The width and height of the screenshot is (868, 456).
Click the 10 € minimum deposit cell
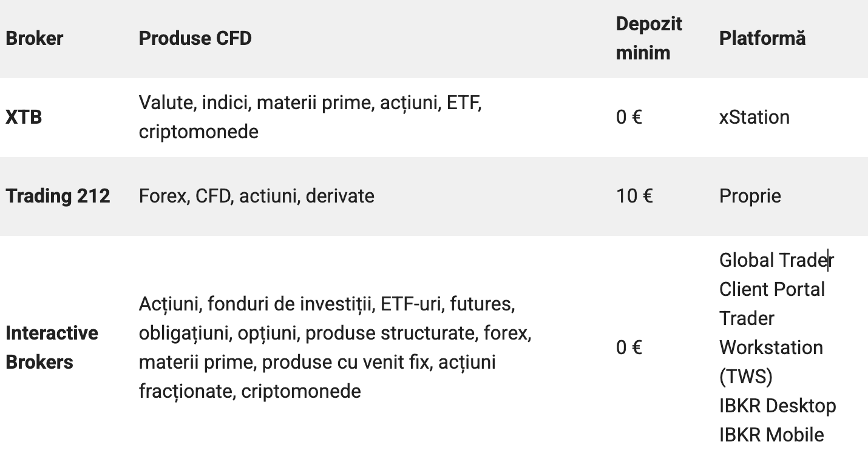click(x=634, y=196)
